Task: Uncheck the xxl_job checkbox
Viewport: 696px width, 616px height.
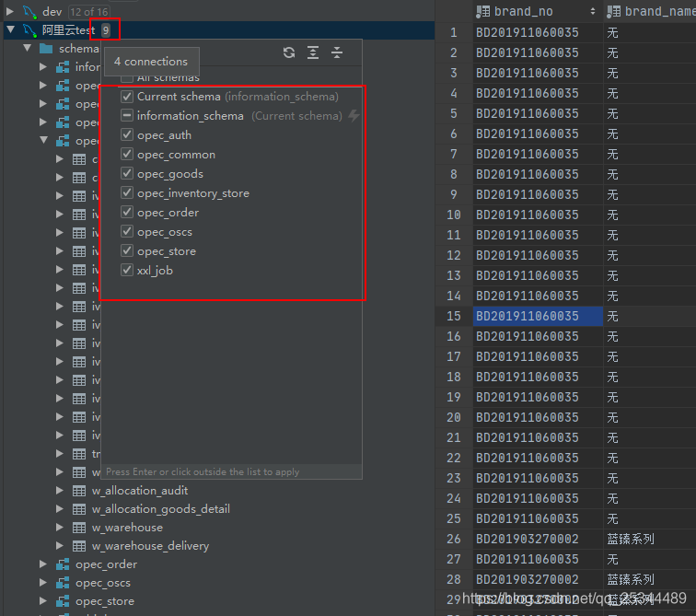Action: [127, 271]
